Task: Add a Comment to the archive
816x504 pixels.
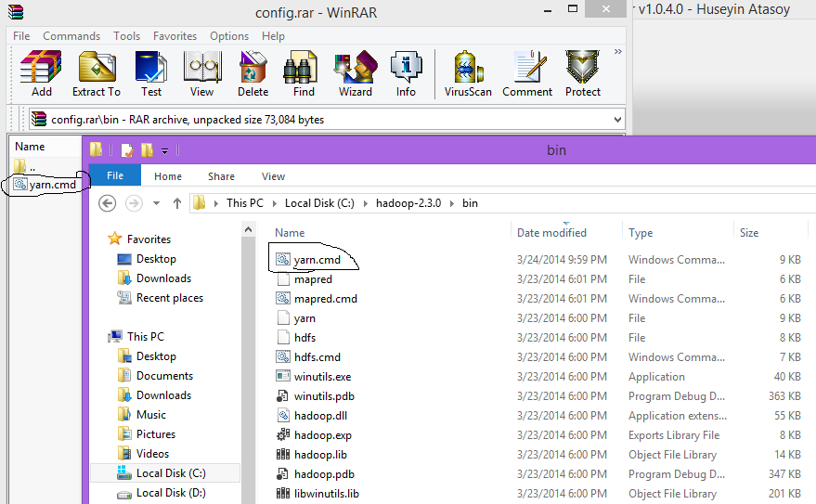Action: point(527,74)
